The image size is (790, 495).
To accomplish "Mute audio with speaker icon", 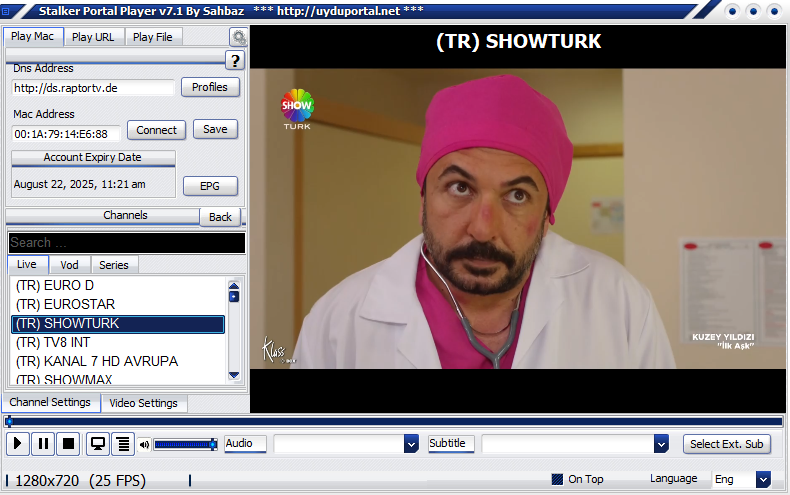I will pyautogui.click(x=145, y=445).
